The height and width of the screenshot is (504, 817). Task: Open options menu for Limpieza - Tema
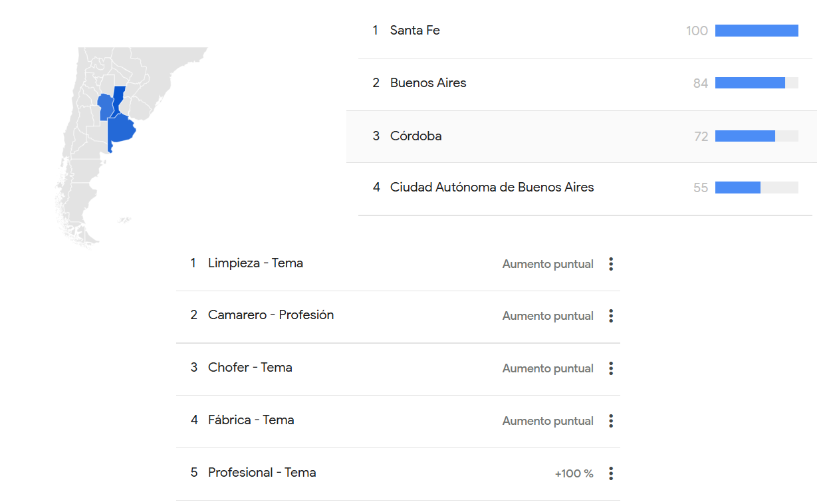click(611, 264)
